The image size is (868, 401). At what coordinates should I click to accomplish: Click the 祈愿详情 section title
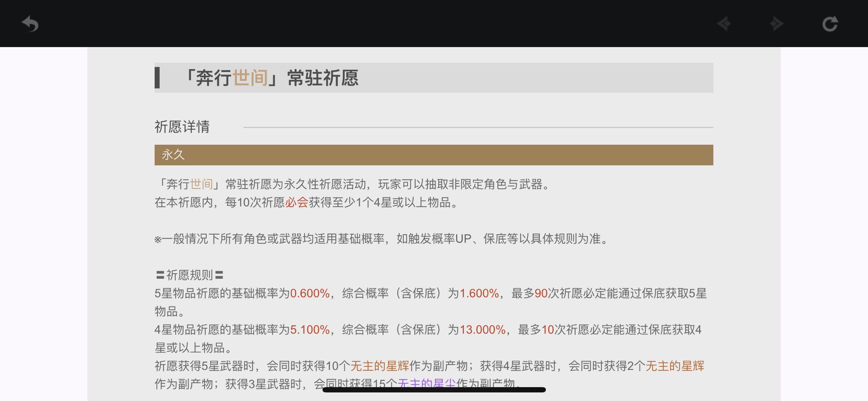click(182, 127)
